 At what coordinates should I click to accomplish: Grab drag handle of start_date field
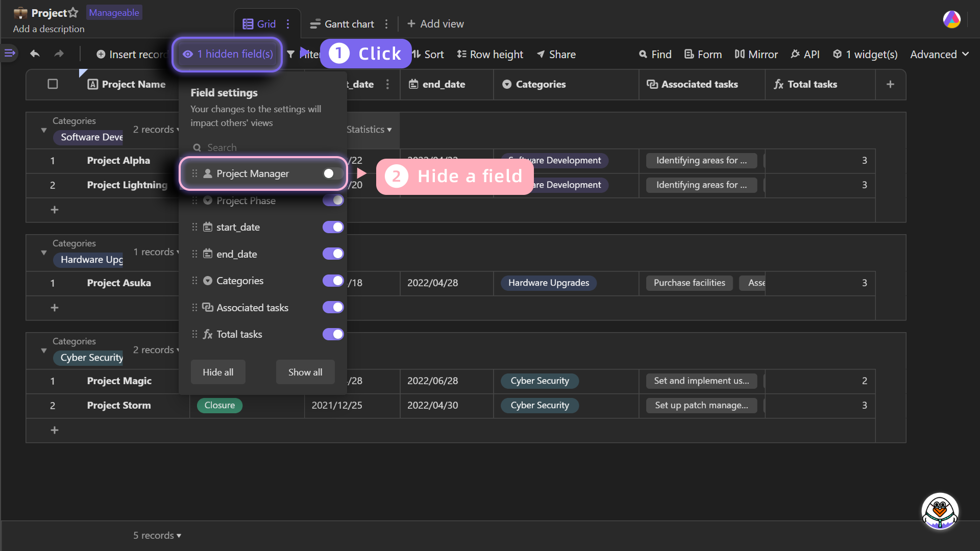194,227
